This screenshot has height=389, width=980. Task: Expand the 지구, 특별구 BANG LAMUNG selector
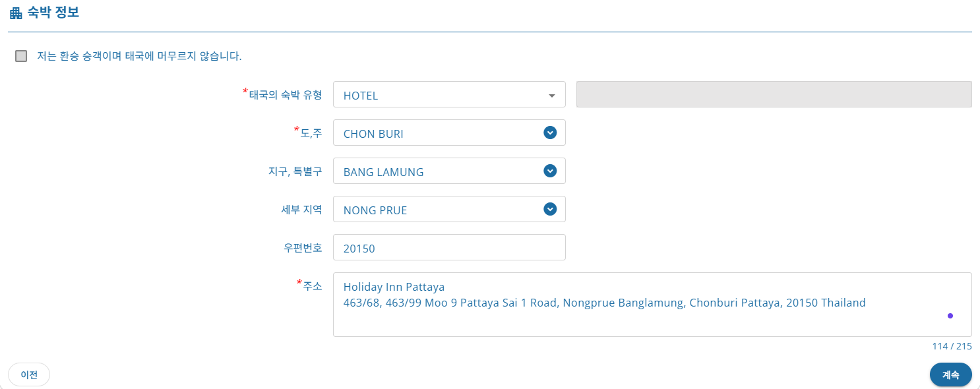442,171
